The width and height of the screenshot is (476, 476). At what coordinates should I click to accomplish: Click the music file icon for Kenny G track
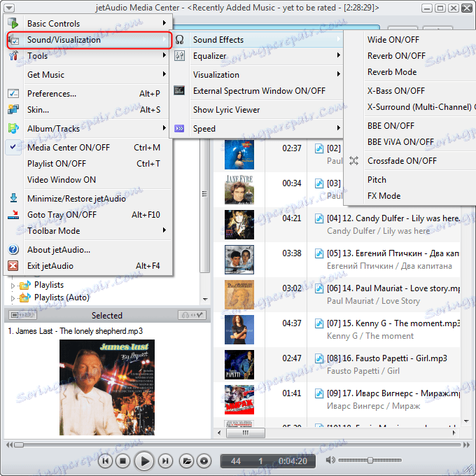pos(319,323)
